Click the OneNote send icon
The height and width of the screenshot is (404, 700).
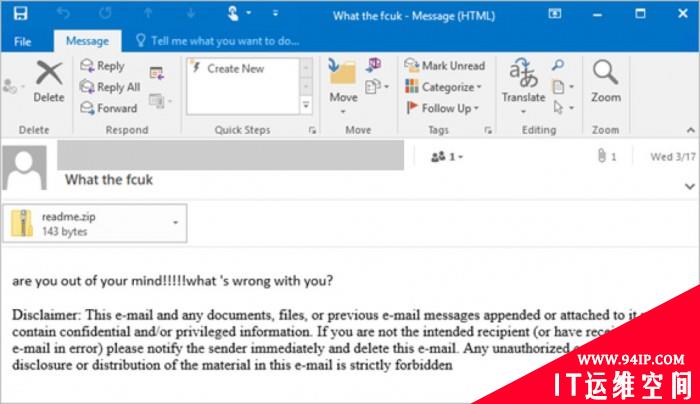[x=374, y=65]
